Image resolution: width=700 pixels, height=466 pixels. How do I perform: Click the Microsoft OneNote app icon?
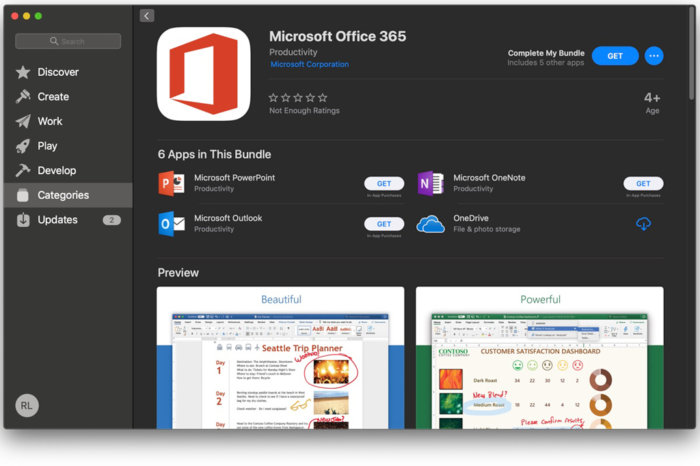point(430,183)
